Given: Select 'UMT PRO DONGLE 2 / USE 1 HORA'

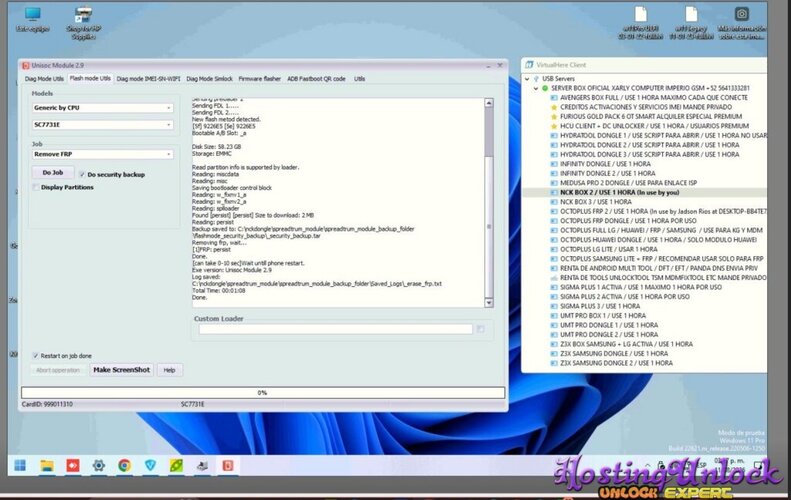Looking at the screenshot, I should pyautogui.click(x=609, y=335).
